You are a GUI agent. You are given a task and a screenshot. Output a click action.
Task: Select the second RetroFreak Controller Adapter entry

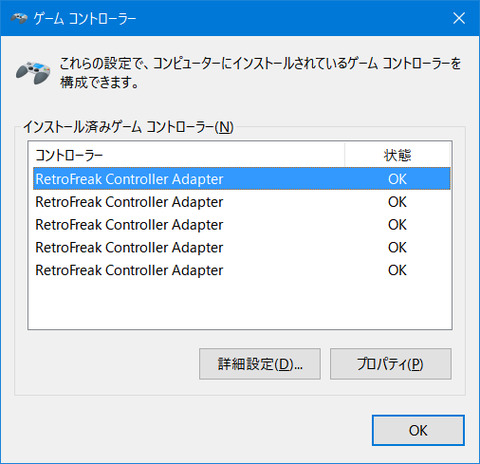tap(242, 202)
